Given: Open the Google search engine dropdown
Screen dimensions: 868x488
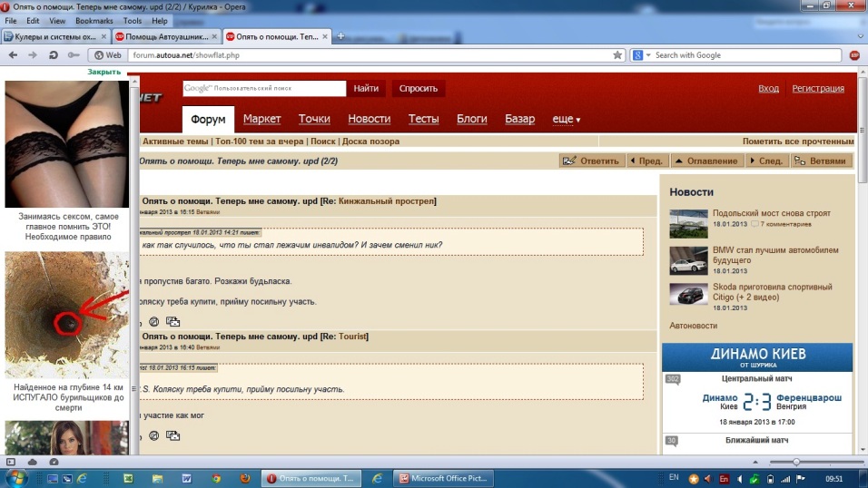Looking at the screenshot, I should click(x=641, y=55).
